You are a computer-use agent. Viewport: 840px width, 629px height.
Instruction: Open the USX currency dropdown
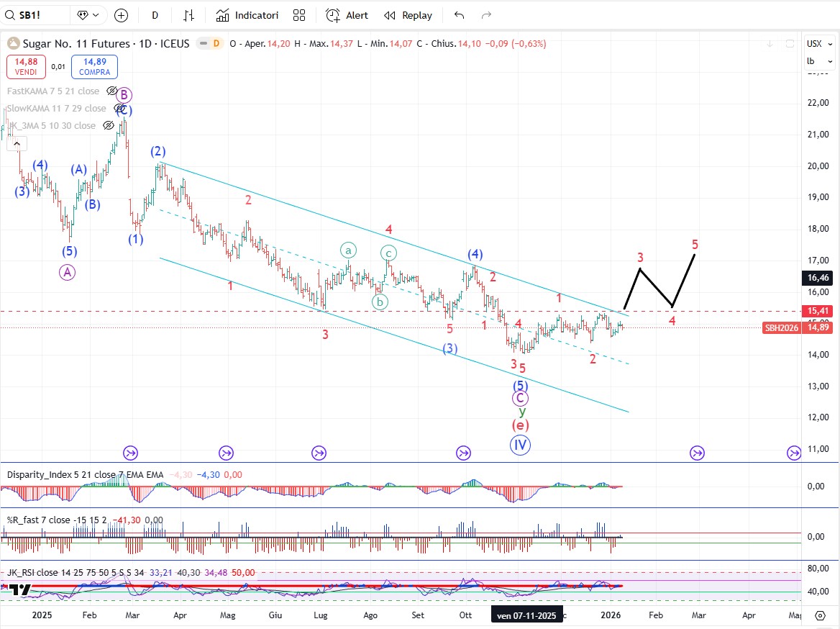[x=818, y=43]
